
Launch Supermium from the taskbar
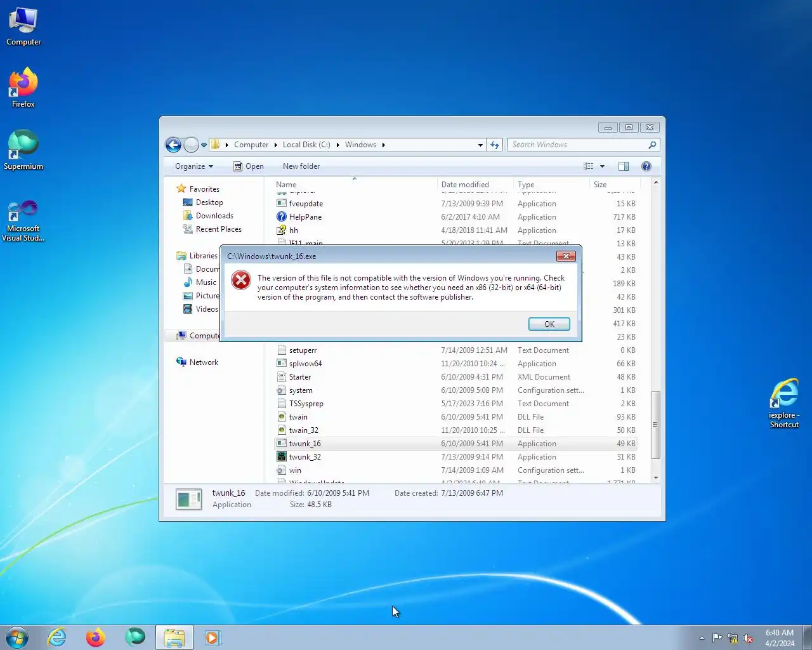[x=134, y=637]
